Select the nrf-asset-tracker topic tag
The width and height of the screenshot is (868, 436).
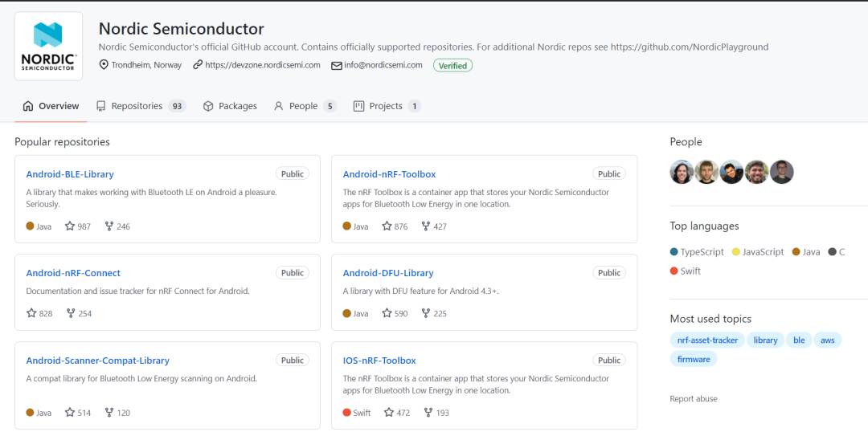[707, 340]
